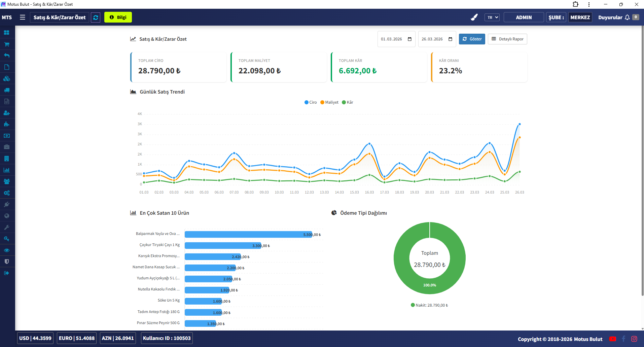
Task: Click the sign-out icon at sidebar bottom
Action: (7, 273)
